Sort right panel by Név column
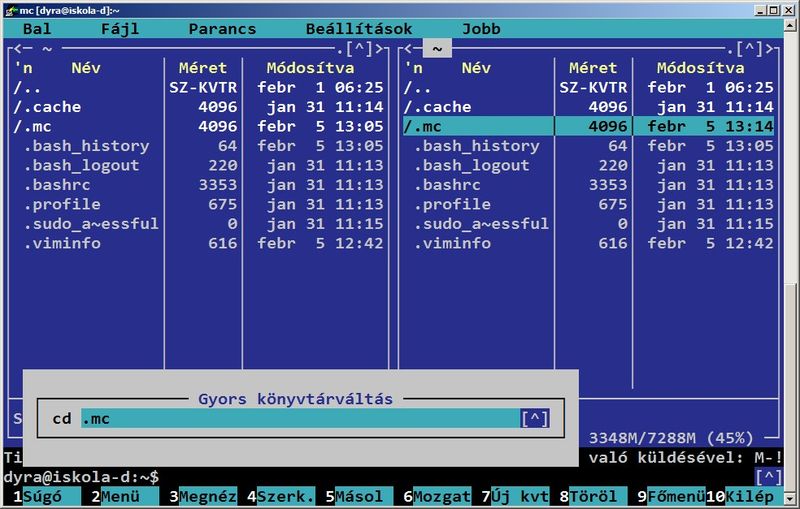 (476, 68)
